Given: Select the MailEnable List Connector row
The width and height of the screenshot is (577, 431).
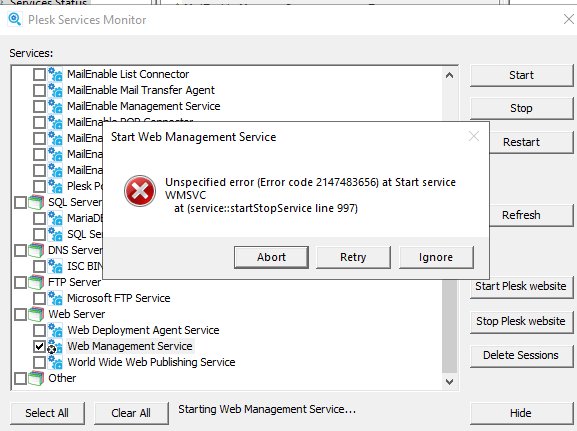Looking at the screenshot, I should click(x=128, y=74).
